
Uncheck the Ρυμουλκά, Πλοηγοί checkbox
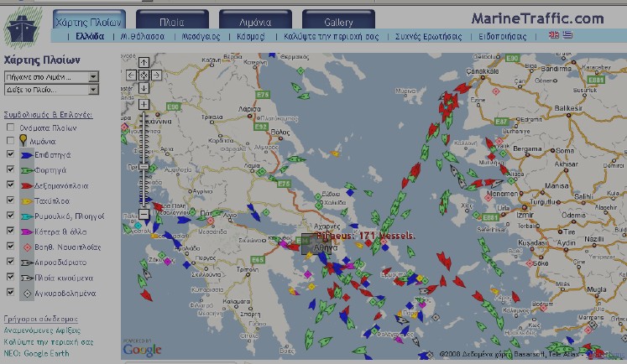point(10,216)
